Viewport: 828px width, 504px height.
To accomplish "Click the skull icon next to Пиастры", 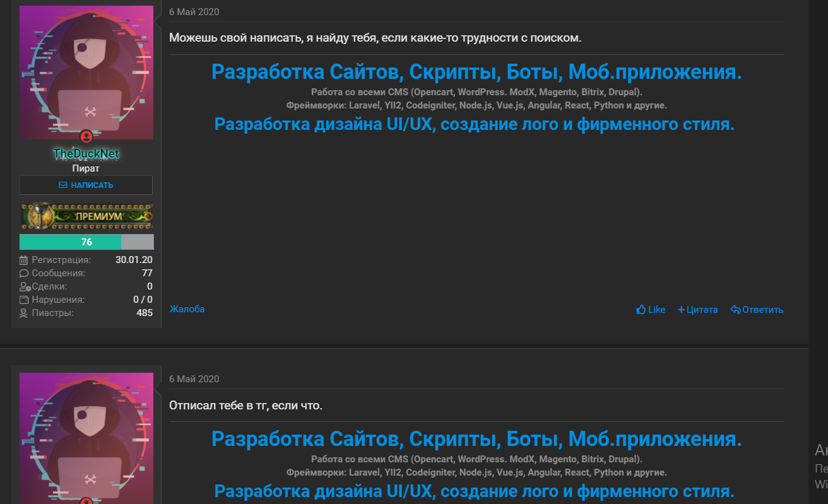I will pyautogui.click(x=24, y=313).
